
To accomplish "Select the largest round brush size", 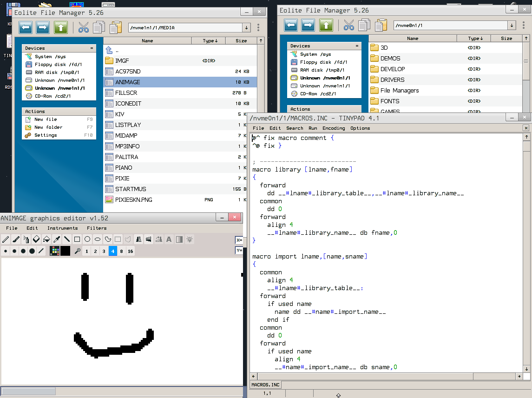I will coord(32,251).
